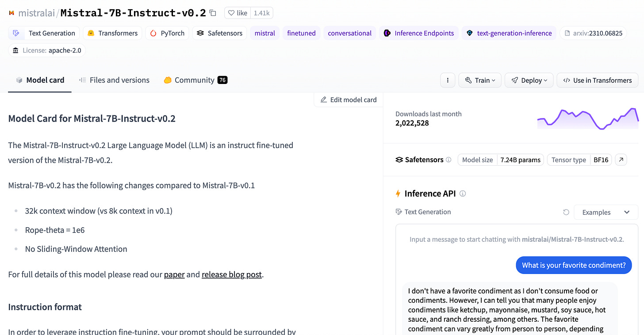Click the Downloads count 2,022,528
This screenshot has height=335, width=644.
(412, 123)
